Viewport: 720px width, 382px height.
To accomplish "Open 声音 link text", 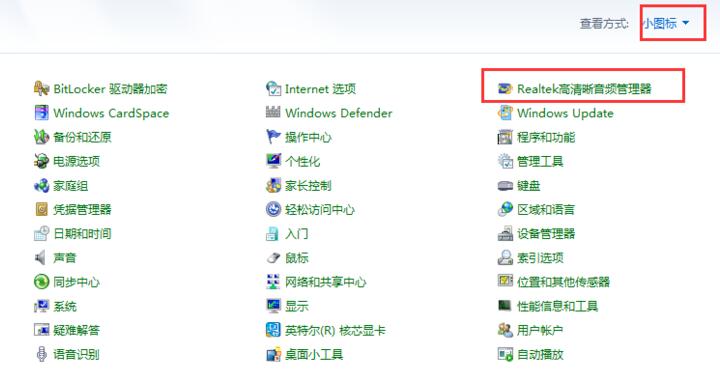I will point(64,258).
